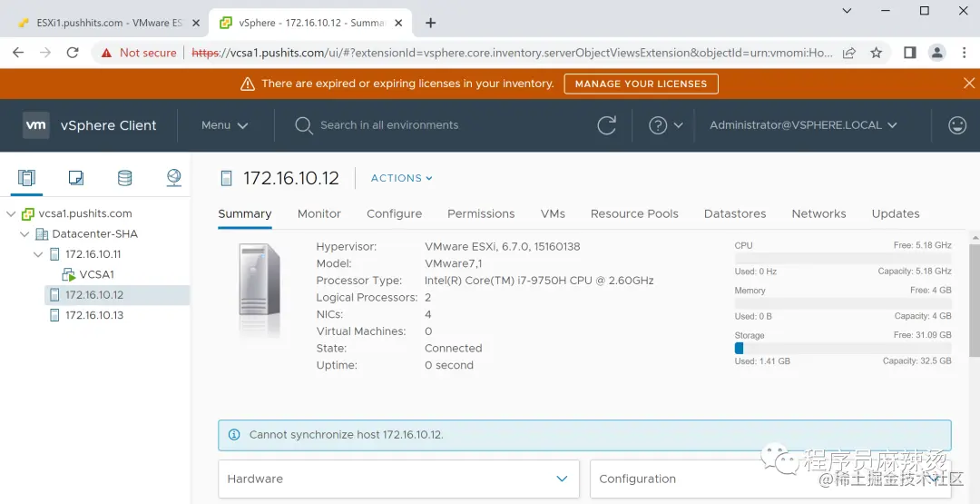Bookmark this page with the star icon

pyautogui.click(x=877, y=53)
